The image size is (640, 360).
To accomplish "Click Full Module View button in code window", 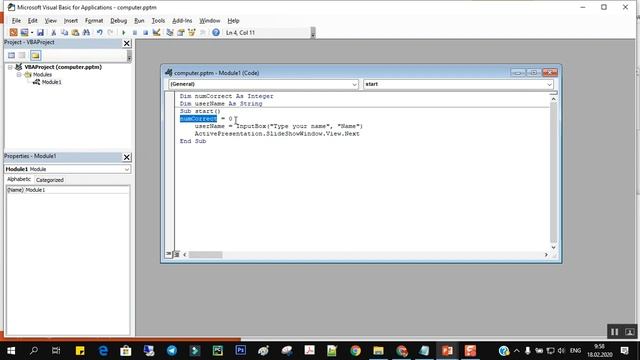I will (x=176, y=254).
